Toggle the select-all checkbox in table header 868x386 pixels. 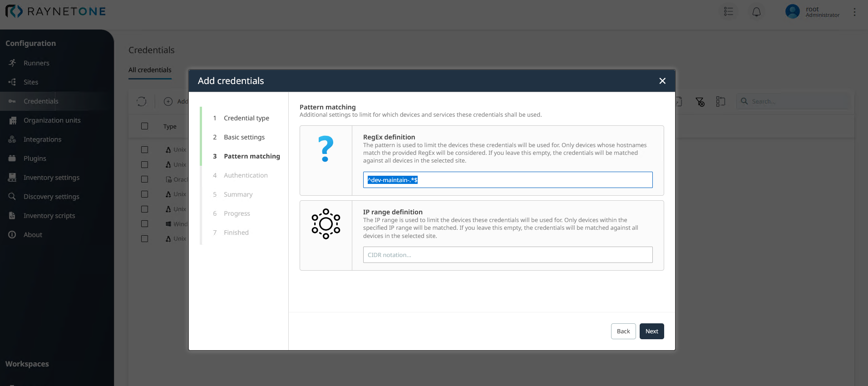coord(144,126)
